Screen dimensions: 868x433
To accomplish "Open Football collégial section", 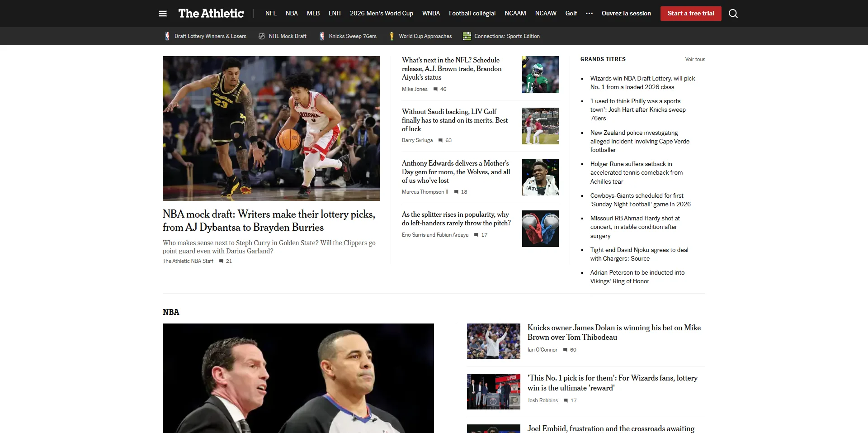I will point(472,14).
